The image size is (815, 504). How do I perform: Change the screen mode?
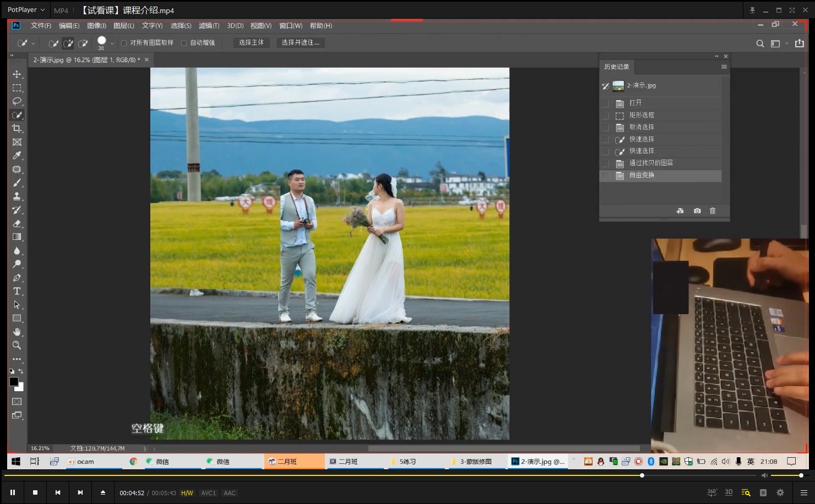point(17,415)
